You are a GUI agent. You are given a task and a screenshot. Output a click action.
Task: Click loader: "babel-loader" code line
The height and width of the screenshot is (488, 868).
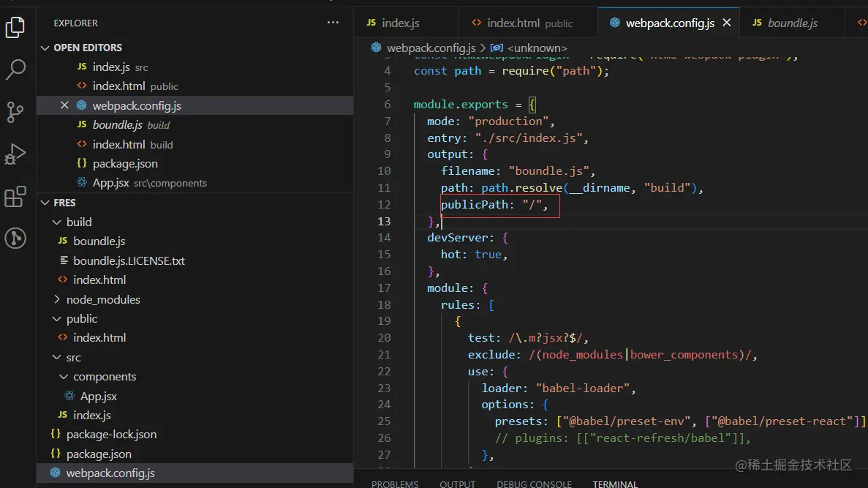pos(559,388)
